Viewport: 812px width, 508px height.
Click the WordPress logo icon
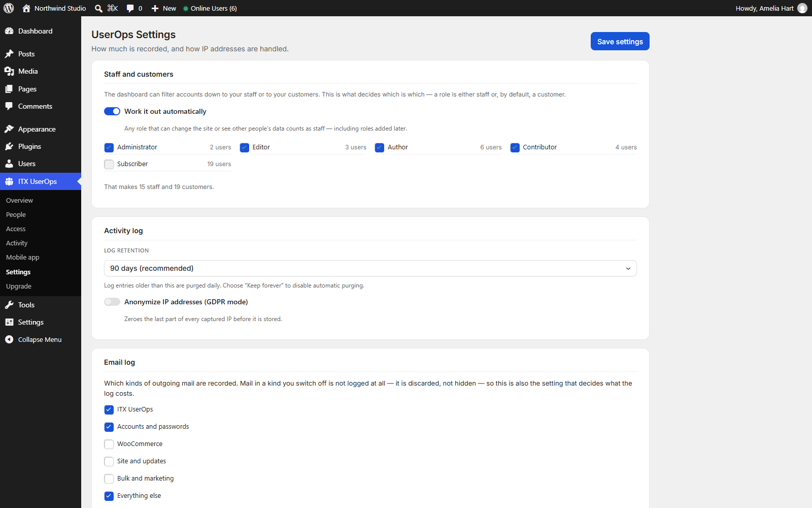[9, 8]
